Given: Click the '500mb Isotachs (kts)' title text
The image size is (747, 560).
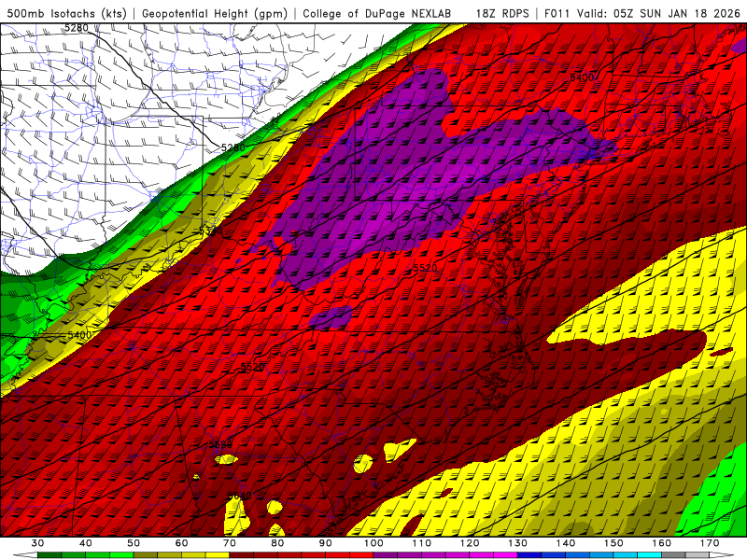Looking at the screenshot, I should (66, 13).
